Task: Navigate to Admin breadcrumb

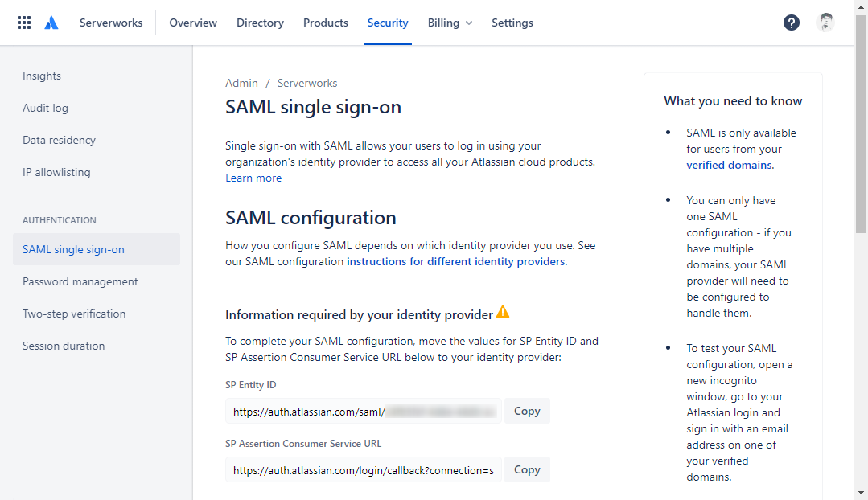Action: tap(241, 83)
